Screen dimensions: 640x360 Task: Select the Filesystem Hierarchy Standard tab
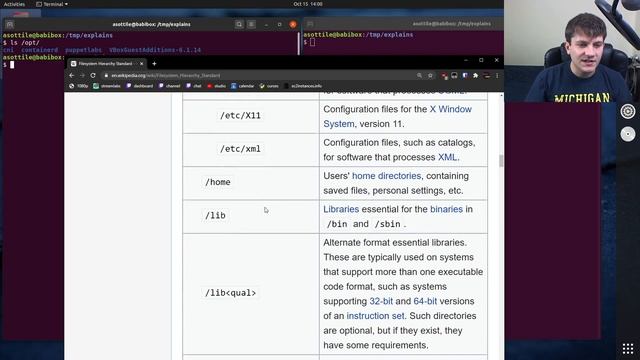(106, 64)
